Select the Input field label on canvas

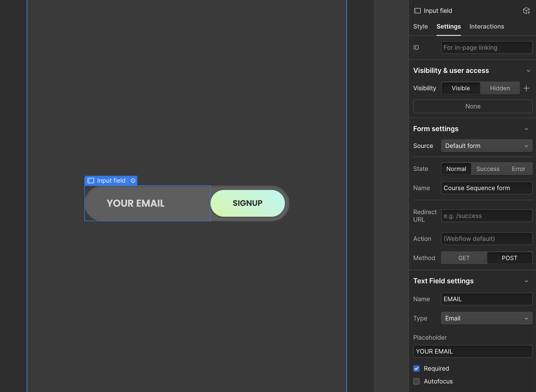[111, 181]
